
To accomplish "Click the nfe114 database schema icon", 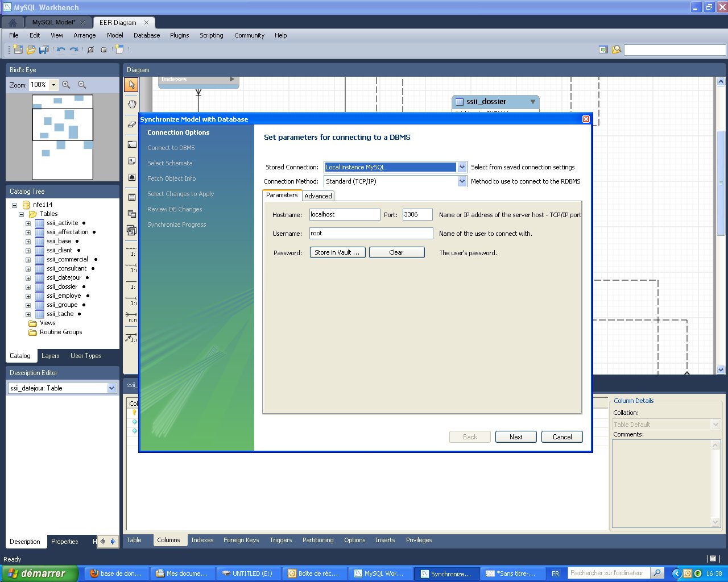I will point(26,205).
